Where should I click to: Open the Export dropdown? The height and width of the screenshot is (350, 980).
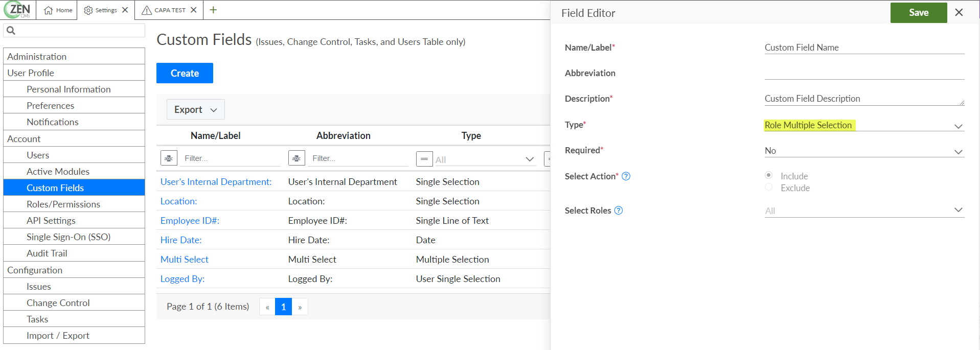(195, 109)
